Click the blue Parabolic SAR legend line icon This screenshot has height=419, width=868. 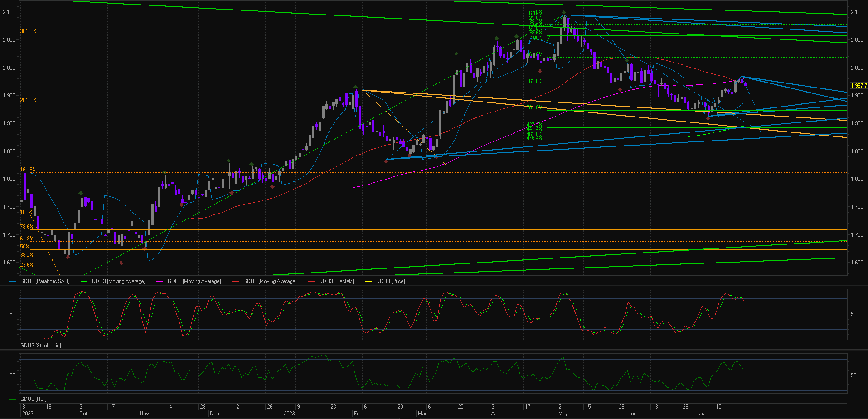[13, 281]
